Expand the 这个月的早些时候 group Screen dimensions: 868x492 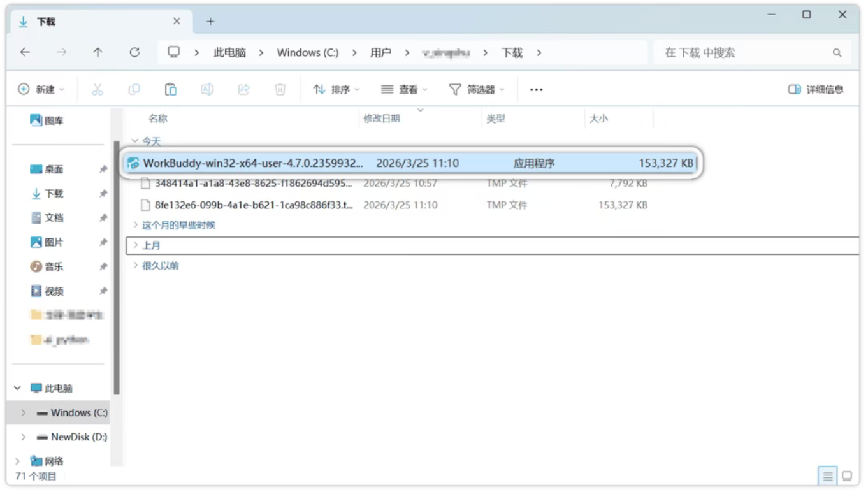[x=134, y=225]
